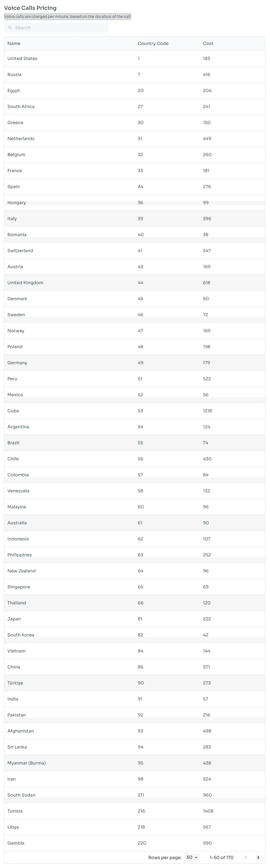Sort by Country Code column header
Image resolution: width=270 pixels, height=868 pixels.
153,43
